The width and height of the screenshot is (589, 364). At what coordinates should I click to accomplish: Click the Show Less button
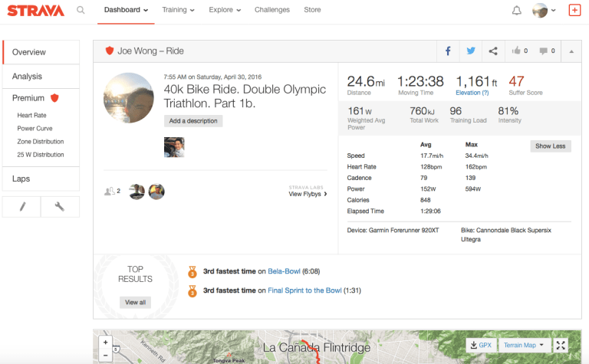pyautogui.click(x=550, y=146)
